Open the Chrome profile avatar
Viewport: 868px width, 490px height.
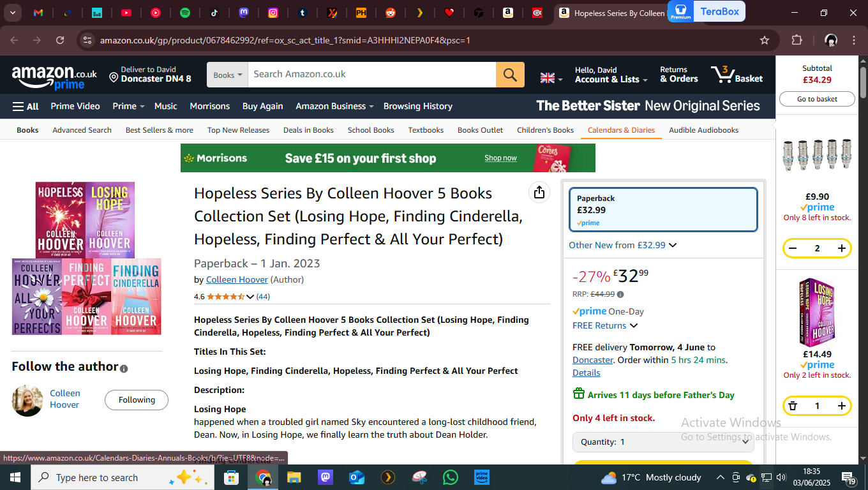click(831, 40)
